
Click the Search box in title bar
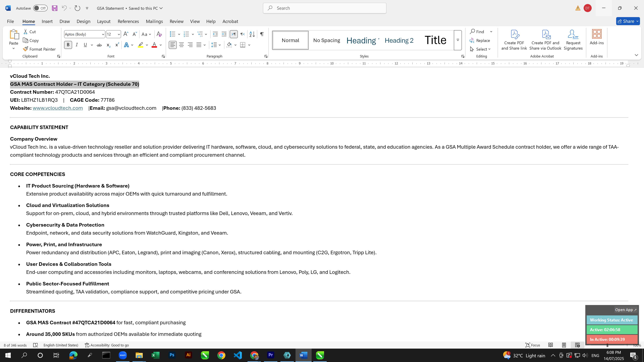coord(325,8)
